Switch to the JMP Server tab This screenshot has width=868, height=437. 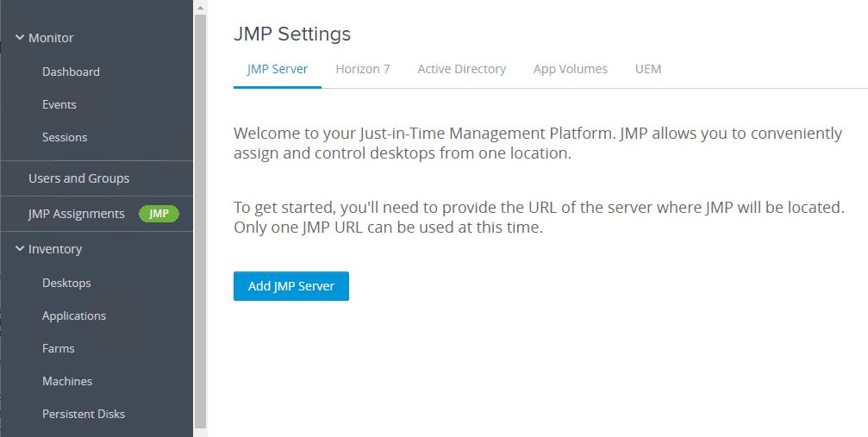click(277, 69)
